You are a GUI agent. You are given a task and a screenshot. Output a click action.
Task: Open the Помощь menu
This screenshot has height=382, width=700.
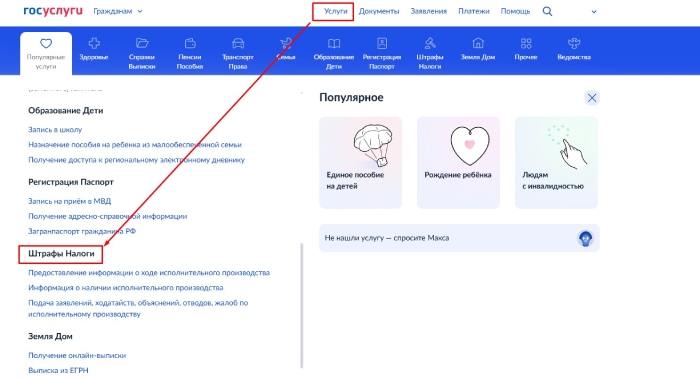pyautogui.click(x=515, y=11)
